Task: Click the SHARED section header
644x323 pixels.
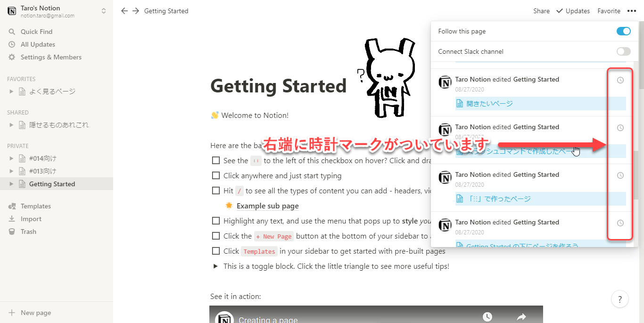Action: [x=18, y=113]
